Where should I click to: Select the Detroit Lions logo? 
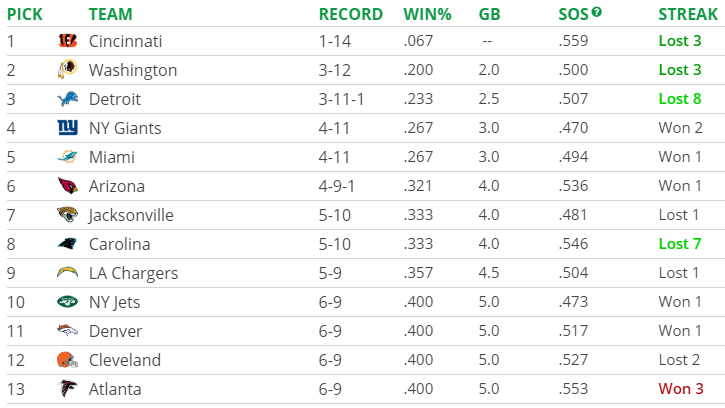pos(68,99)
